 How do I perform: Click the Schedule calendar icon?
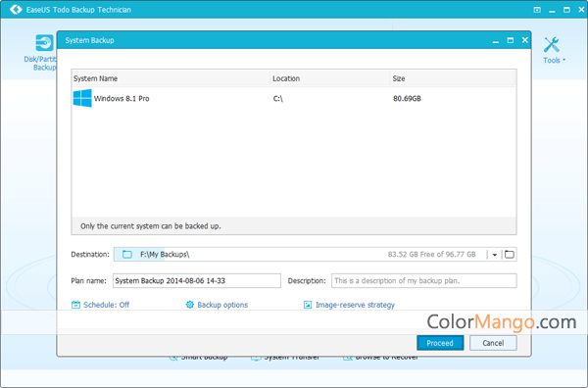tap(75, 305)
